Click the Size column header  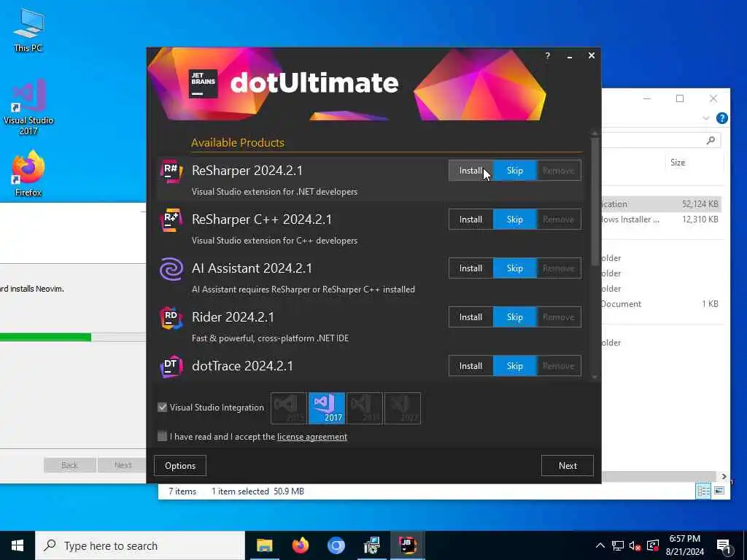[x=678, y=163]
